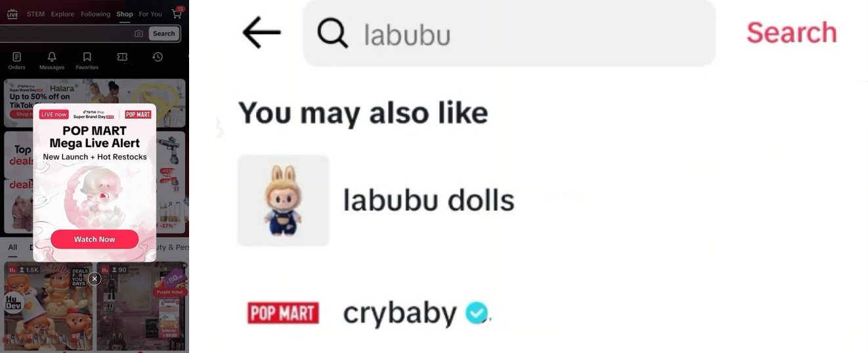Viewport: 868px width, 353px height.
Task: Click the red Search link
Action: 791,33
